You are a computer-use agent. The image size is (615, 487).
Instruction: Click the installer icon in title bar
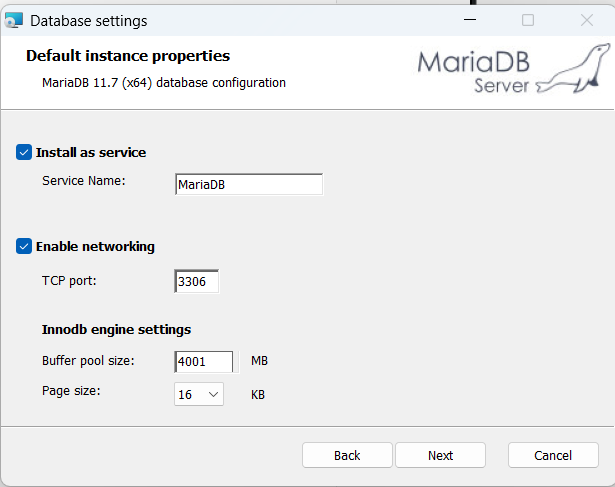[x=13, y=20]
